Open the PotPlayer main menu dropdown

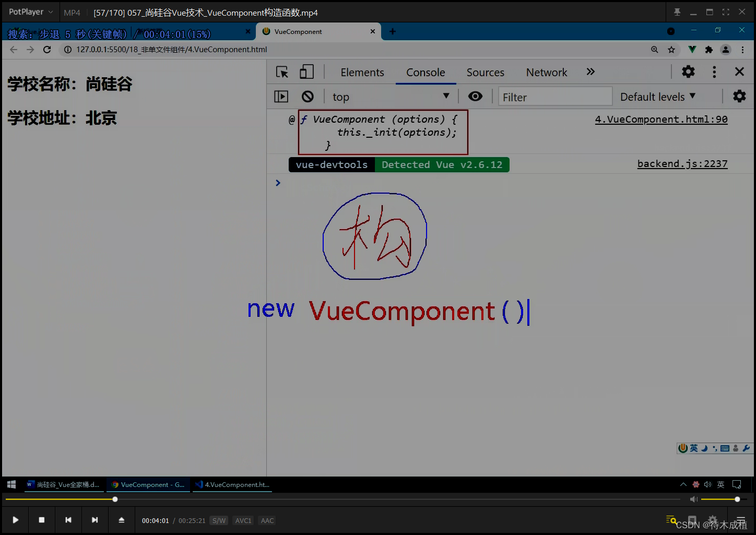pyautogui.click(x=31, y=12)
